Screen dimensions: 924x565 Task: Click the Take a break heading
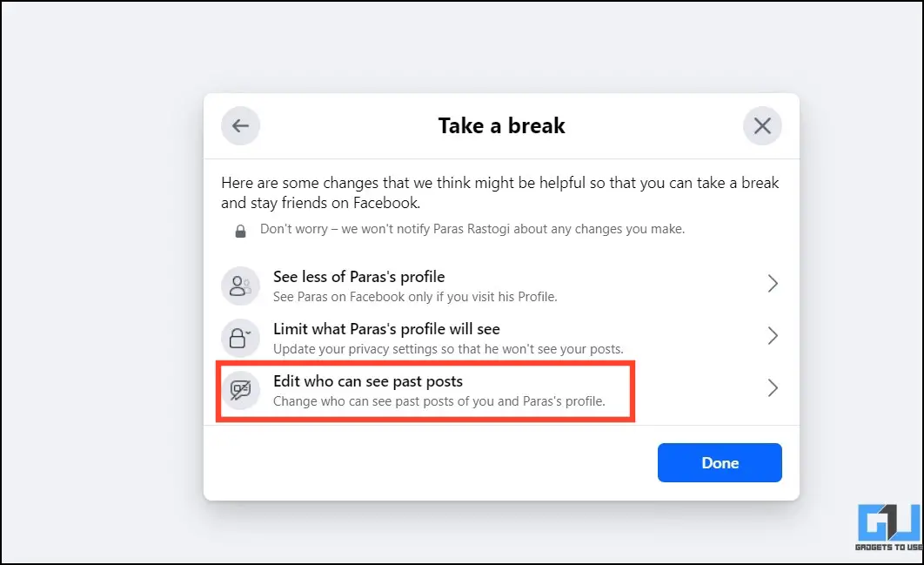pyautogui.click(x=501, y=125)
